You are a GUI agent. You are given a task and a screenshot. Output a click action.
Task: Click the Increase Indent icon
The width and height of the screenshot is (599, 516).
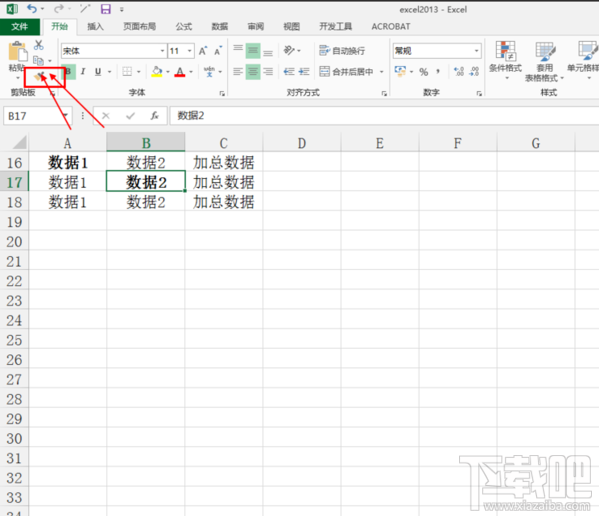tap(304, 71)
